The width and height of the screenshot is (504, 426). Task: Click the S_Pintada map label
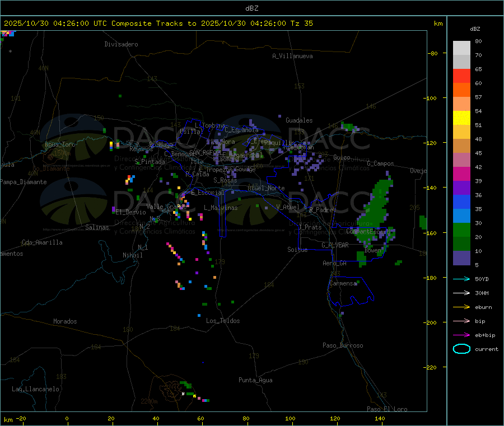tap(150, 162)
